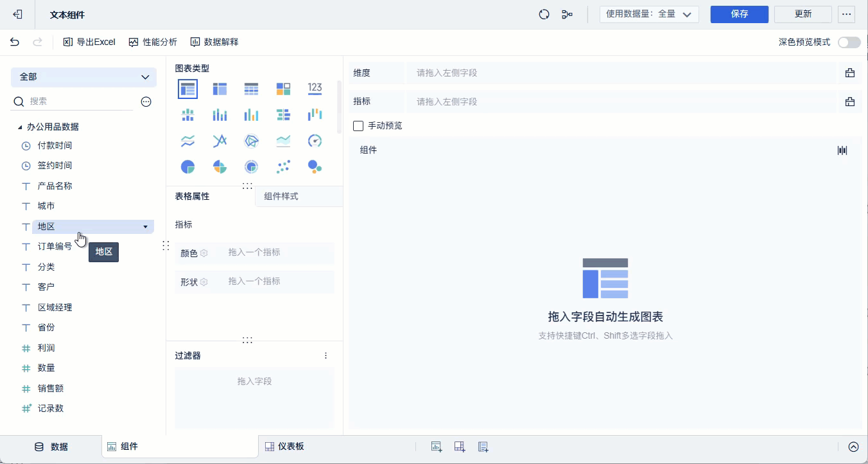
Task: Open the data lineage icon in header
Action: click(567, 14)
